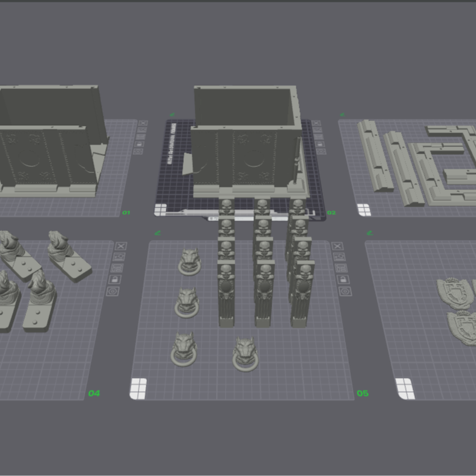Screen dimensions: 476x476
Task: Click the X icon beside plate 01
Action: point(143,123)
